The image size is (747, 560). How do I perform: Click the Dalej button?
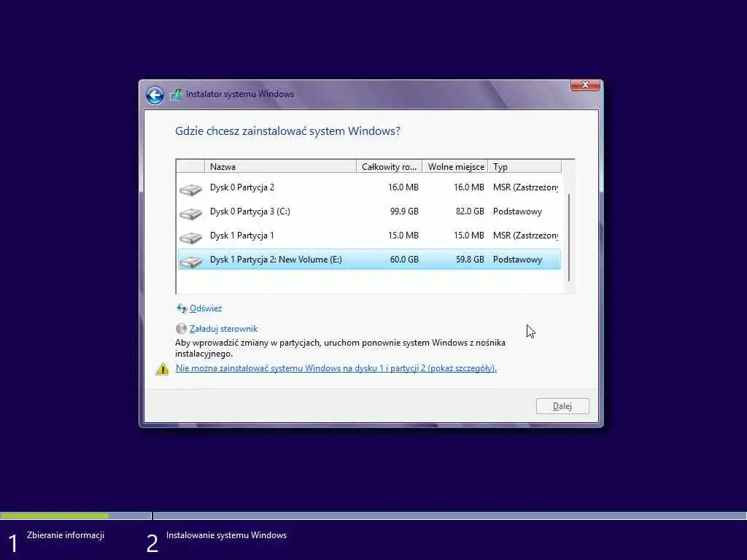coord(562,406)
